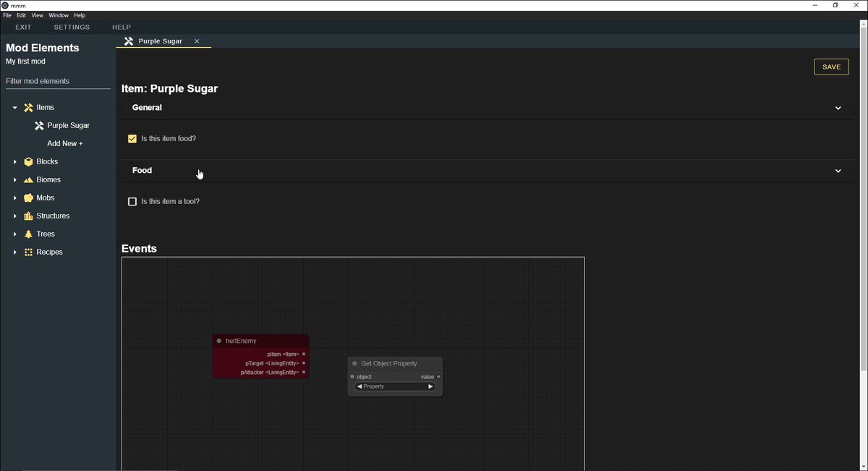The height and width of the screenshot is (471, 868).
Task: Click the value output socket on Get Object Property
Action: click(438, 377)
